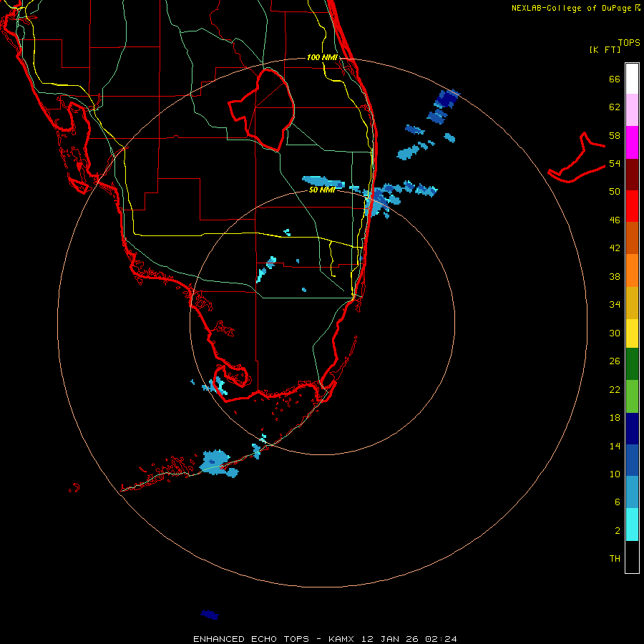Click the white color swatch in the legend
Viewport: 644px width, 644px height.
click(632, 79)
